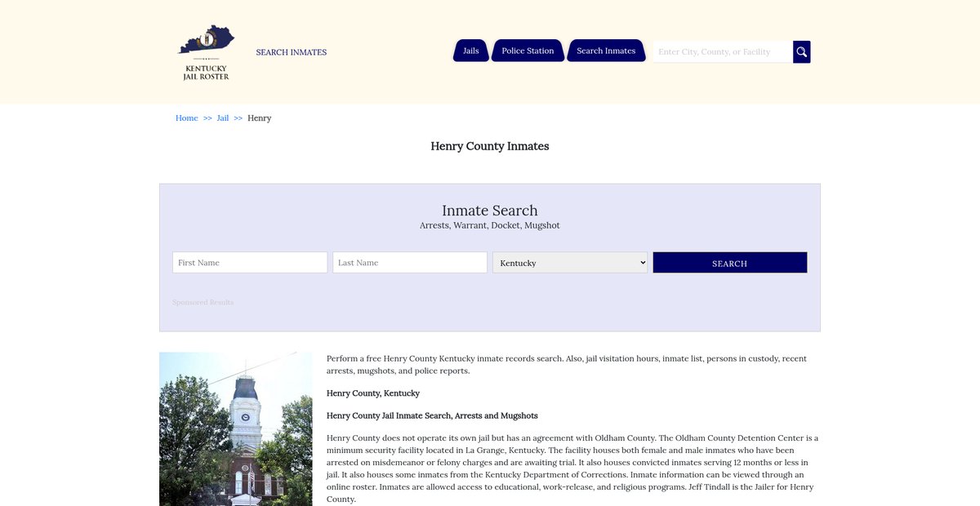Open the Jails nav tab
This screenshot has width=980, height=506.
[x=471, y=51]
